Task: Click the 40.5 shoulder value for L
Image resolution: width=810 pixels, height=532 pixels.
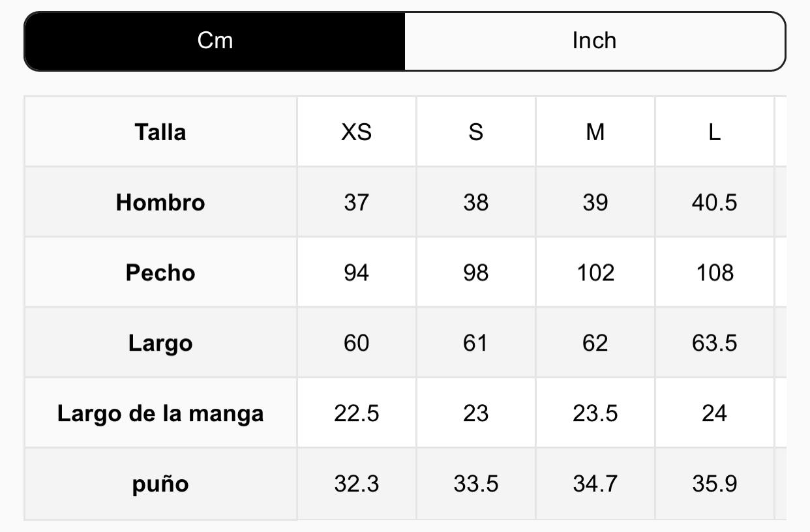Action: (714, 203)
